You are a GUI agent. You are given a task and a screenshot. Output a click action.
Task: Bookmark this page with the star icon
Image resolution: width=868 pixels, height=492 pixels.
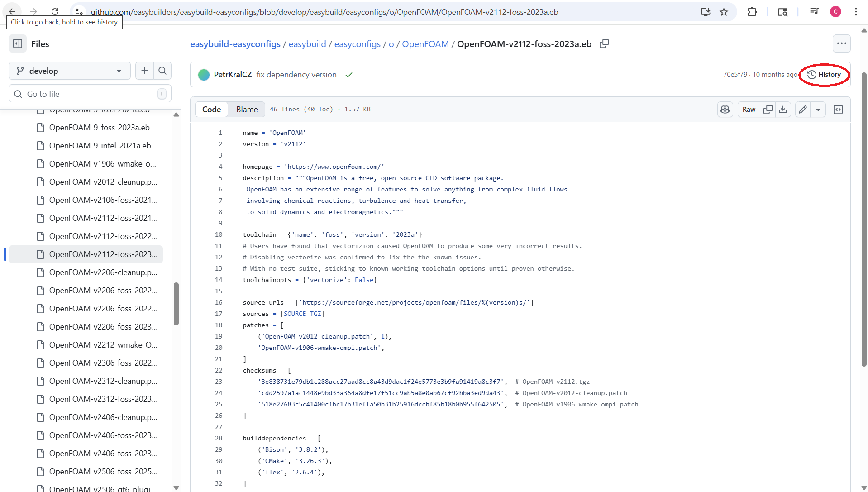pyautogui.click(x=724, y=12)
